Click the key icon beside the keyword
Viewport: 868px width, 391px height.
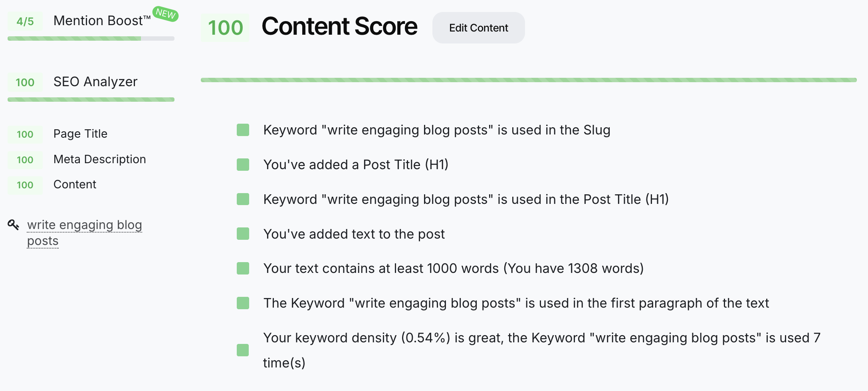pyautogui.click(x=13, y=225)
